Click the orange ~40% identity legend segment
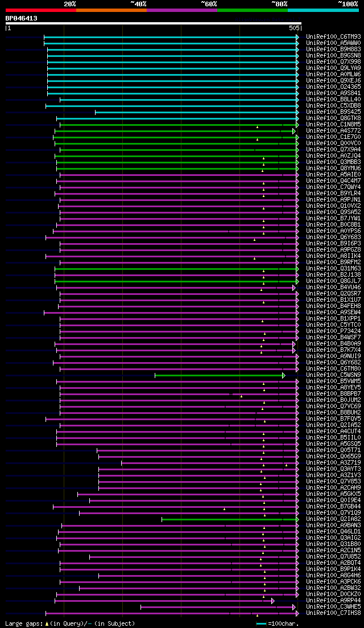Screen dimensions: 364x628 point(111,10)
